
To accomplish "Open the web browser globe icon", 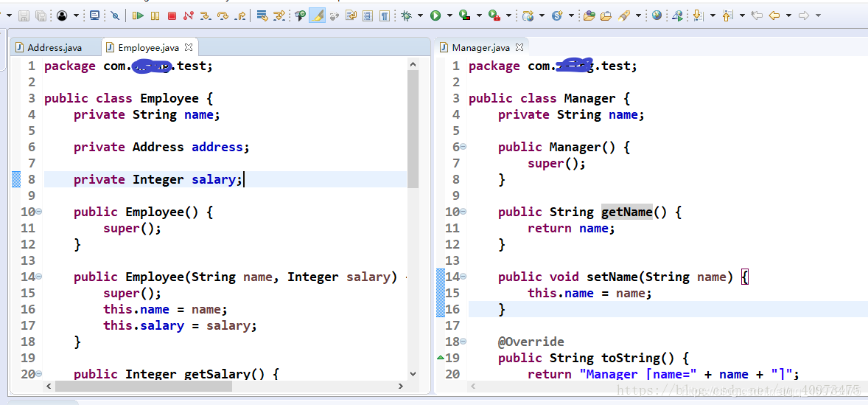I will coord(657,16).
